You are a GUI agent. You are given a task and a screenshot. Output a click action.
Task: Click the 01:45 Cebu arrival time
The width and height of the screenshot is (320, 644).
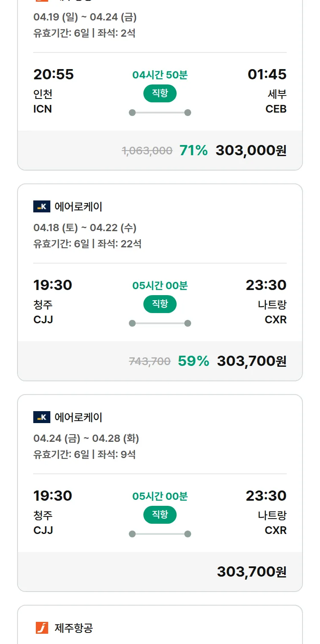click(x=267, y=75)
